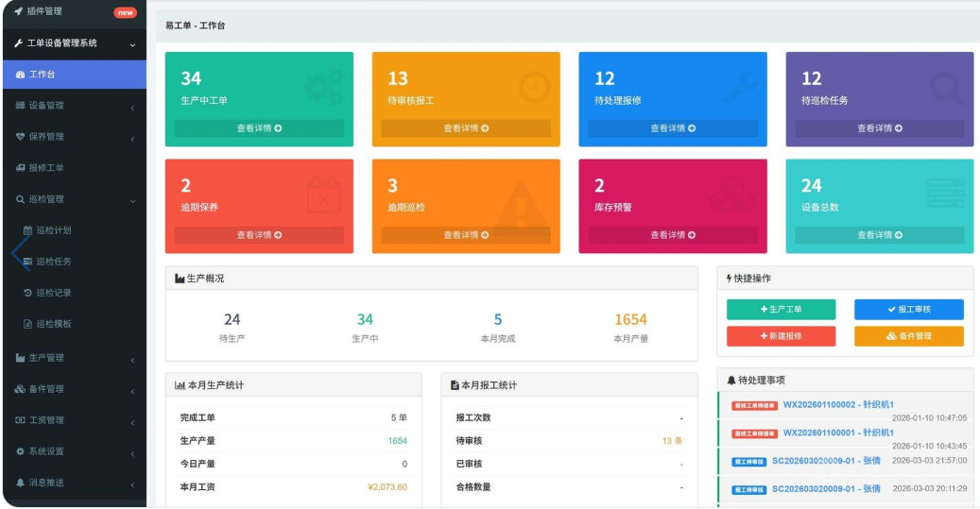Click the server icon on 设备总数 card
The width and height of the screenshot is (980, 509).
[x=945, y=195]
